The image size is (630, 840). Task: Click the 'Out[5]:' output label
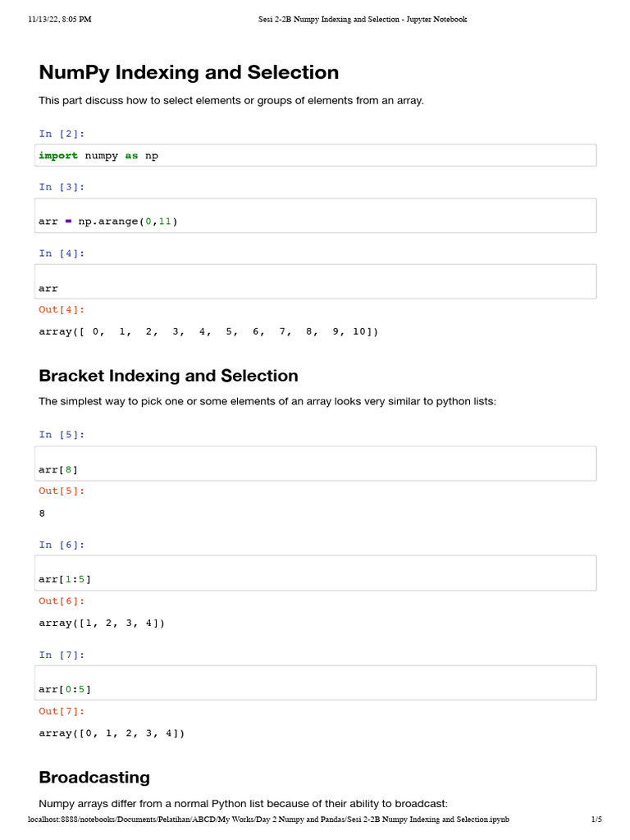point(62,491)
